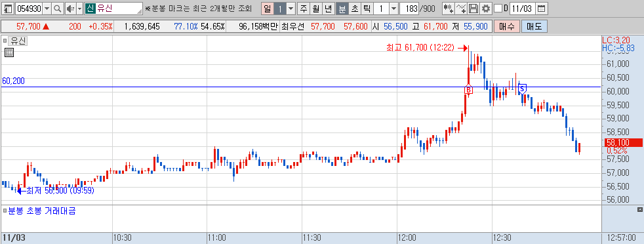Open the panel layout icon beside code 054930
This screenshot has width=644, height=244.
(x=9, y=9)
